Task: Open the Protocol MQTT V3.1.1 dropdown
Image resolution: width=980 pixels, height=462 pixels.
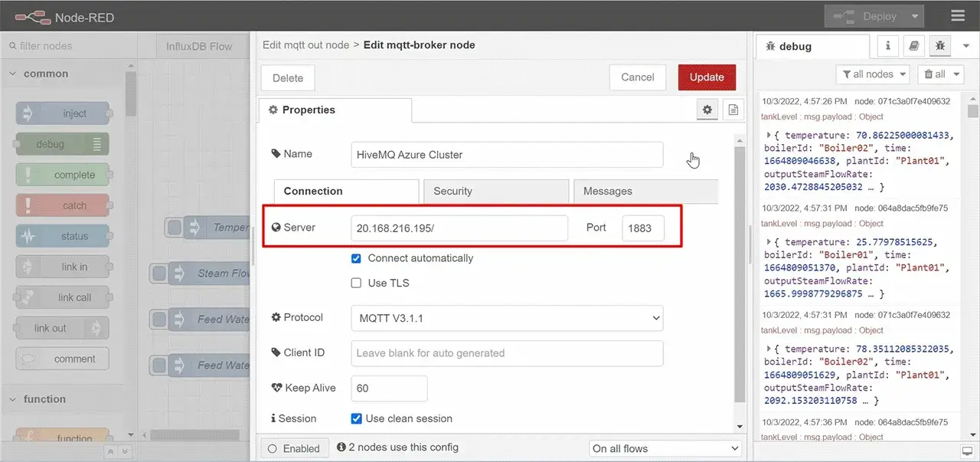Action: click(x=507, y=317)
